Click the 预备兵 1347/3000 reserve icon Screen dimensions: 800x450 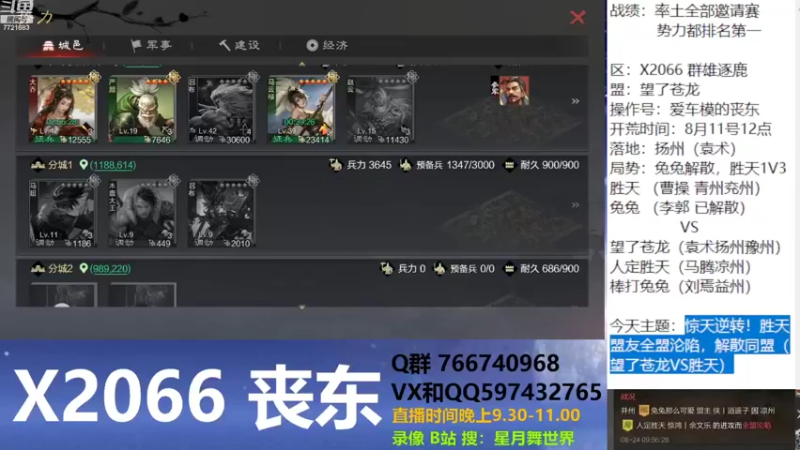406,165
